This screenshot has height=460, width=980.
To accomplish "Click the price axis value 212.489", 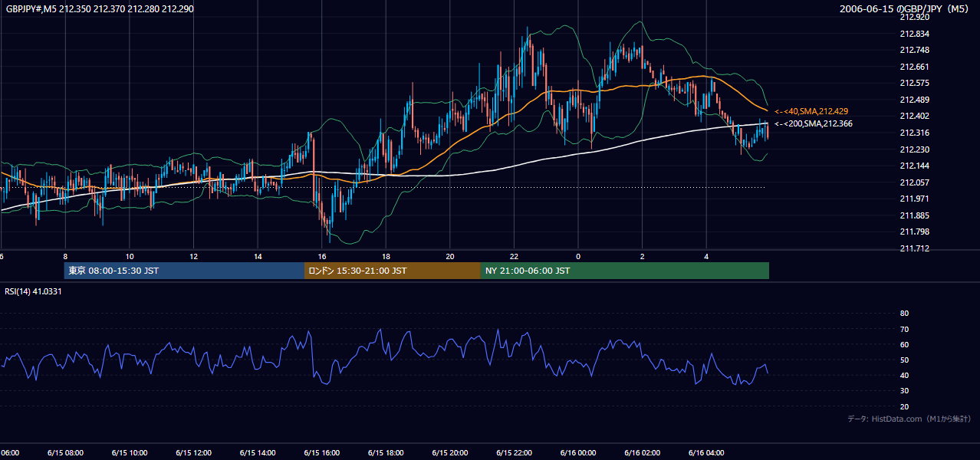I will pyautogui.click(x=914, y=100).
